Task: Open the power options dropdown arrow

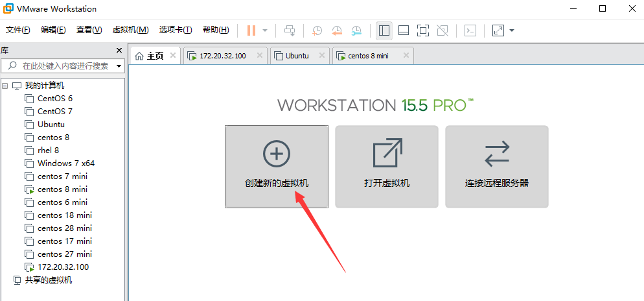Action: 265,30
